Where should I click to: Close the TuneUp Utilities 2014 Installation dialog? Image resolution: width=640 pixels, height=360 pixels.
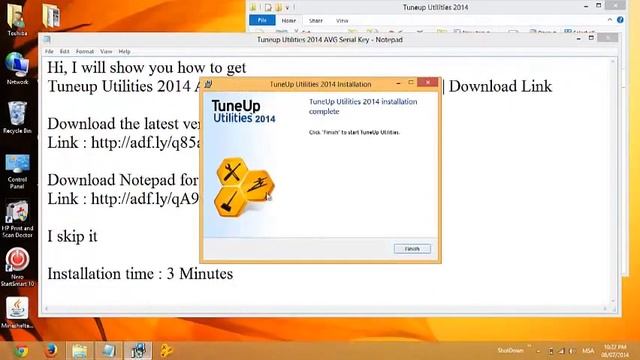click(x=427, y=82)
